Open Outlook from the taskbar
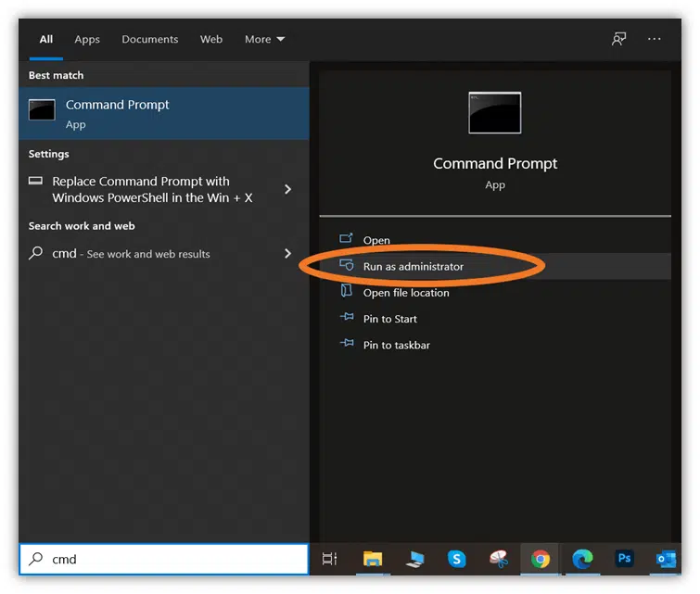700x594 pixels. 666,559
